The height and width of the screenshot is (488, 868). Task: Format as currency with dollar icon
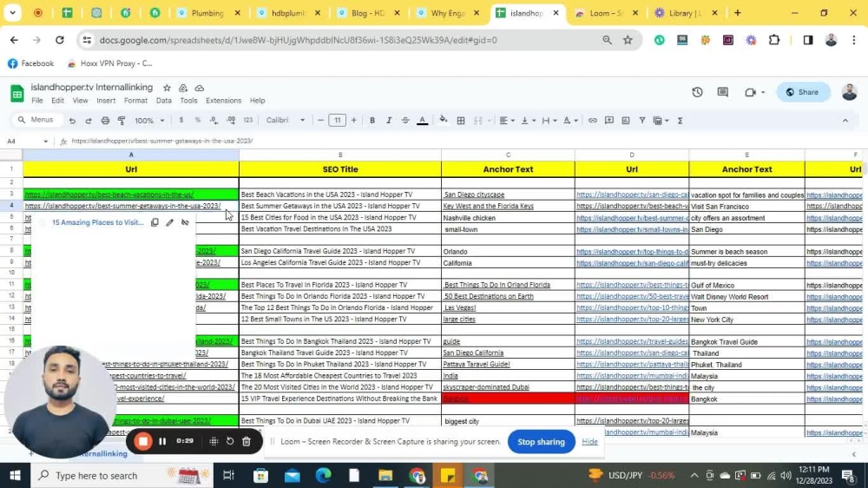click(x=181, y=120)
